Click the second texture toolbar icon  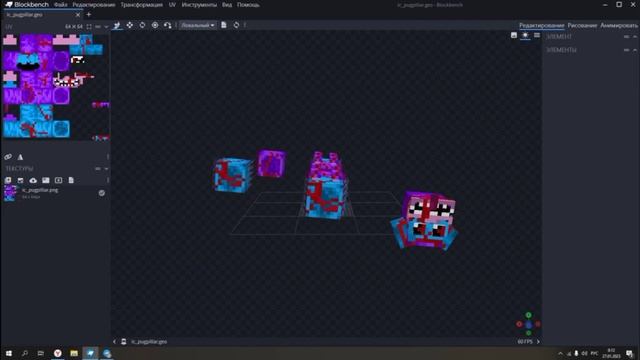click(x=20, y=180)
